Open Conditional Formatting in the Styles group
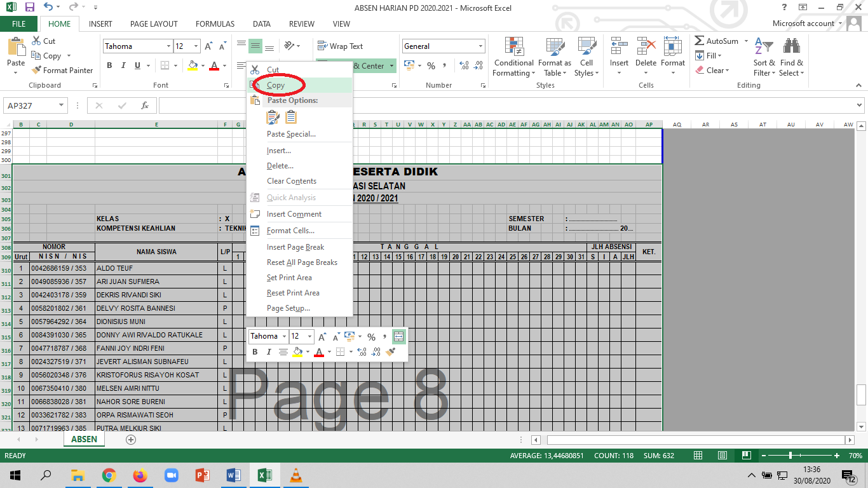The height and width of the screenshot is (488, 868). click(x=513, y=57)
